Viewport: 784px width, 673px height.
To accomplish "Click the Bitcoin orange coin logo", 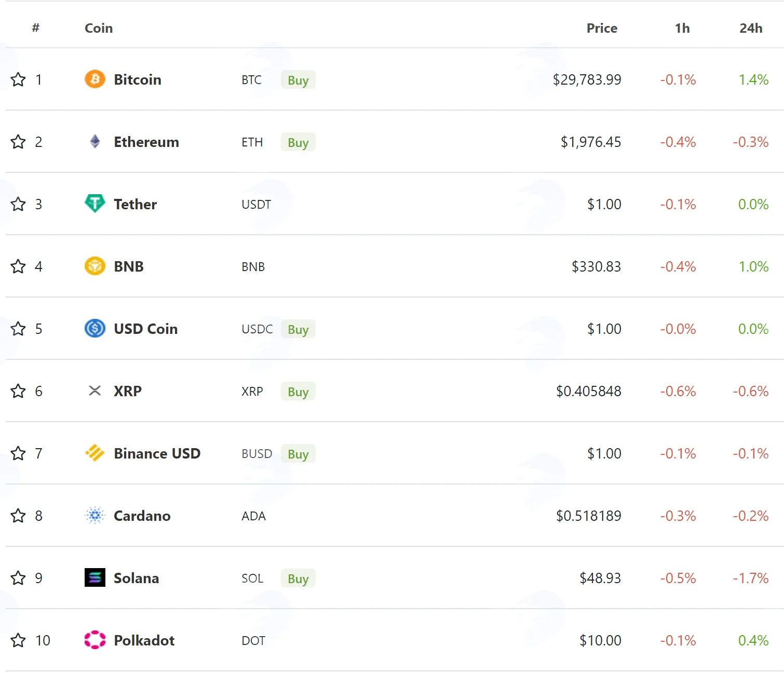I will (95, 79).
